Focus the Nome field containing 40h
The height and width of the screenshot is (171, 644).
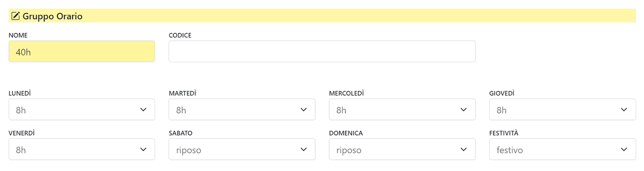(x=82, y=51)
